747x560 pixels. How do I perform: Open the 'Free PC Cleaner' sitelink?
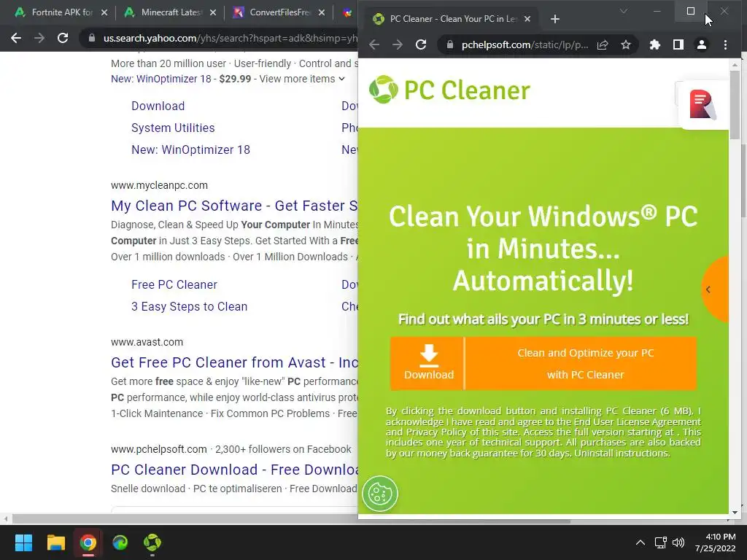174,284
